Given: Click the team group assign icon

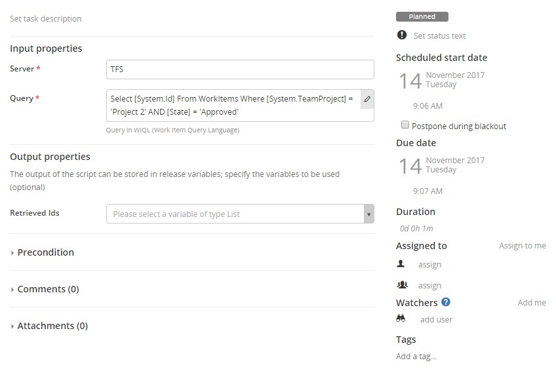Looking at the screenshot, I should click(402, 285).
